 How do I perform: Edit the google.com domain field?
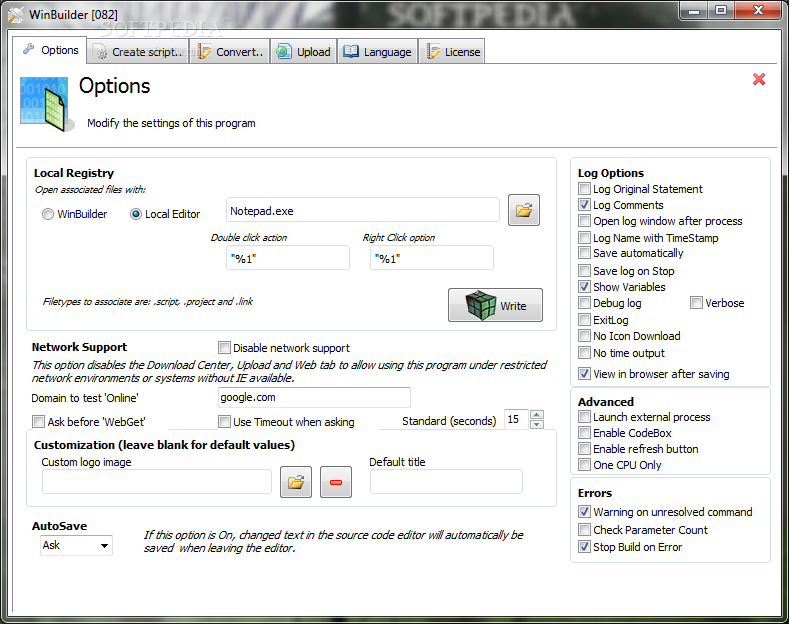[314, 397]
